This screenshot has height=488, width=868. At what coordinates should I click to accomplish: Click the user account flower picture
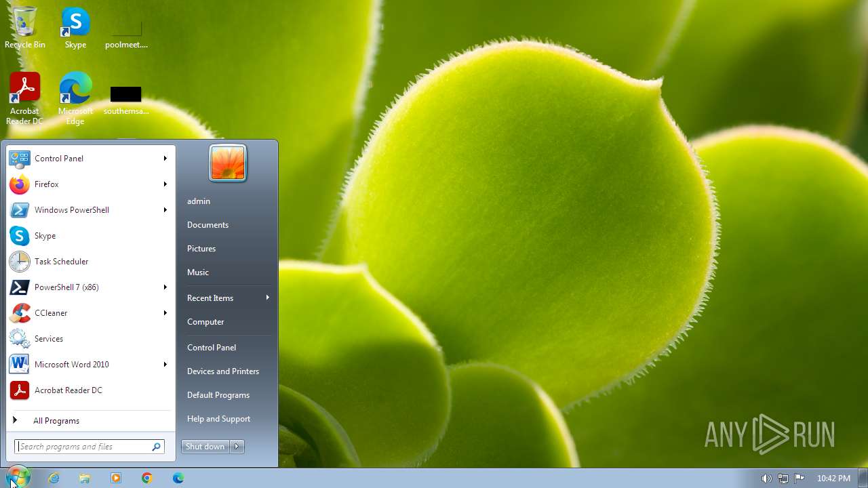(228, 163)
